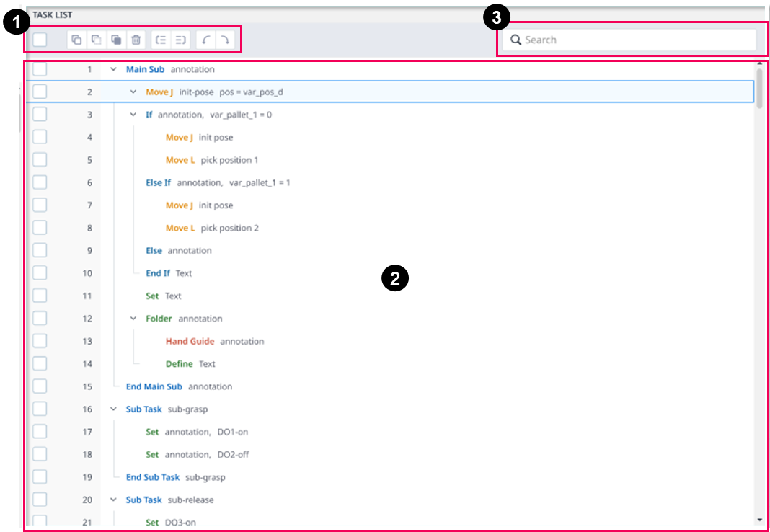Select the 'Else annotation' row
The width and height of the screenshot is (770, 532).
pyautogui.click(x=390, y=250)
